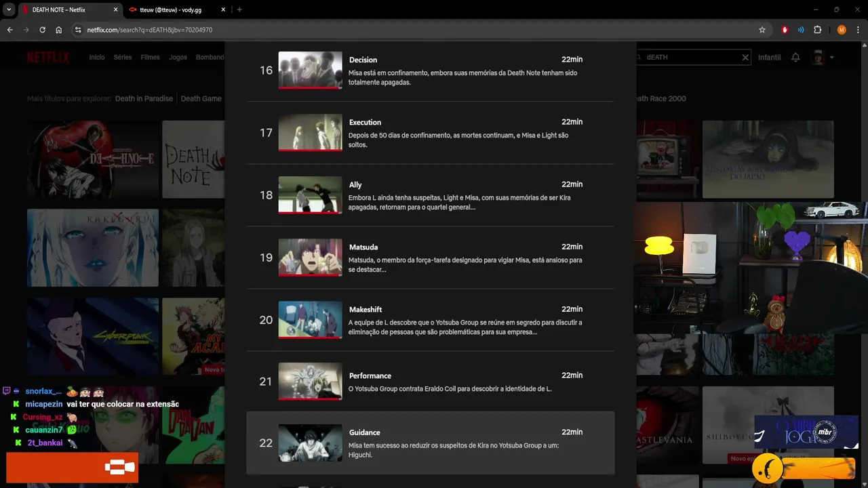Open the Dan Da Dan title card
This screenshot has height=488, width=868.
click(193, 425)
